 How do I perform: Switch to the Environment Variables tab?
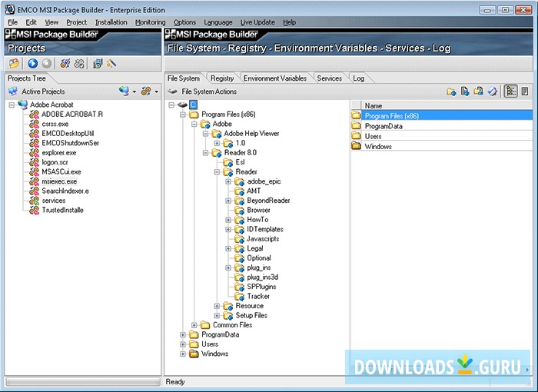(275, 78)
